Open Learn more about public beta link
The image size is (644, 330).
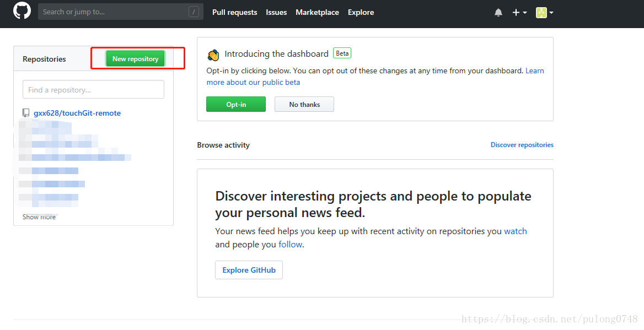(253, 82)
